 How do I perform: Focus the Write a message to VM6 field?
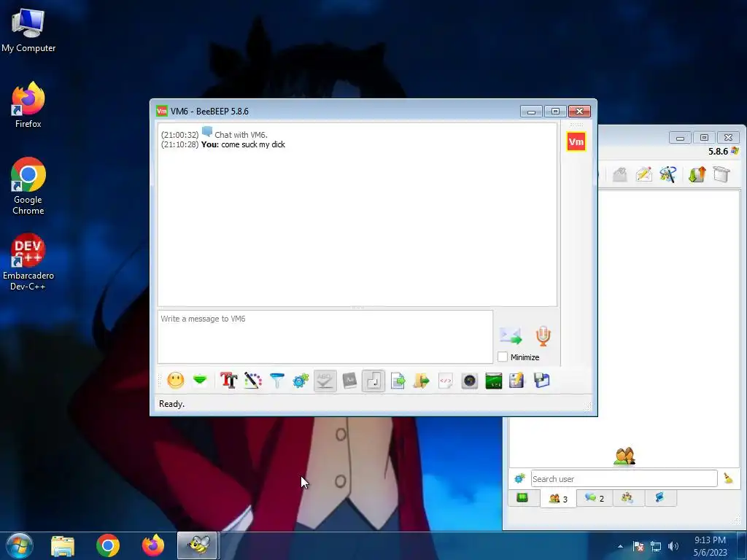[x=325, y=337]
